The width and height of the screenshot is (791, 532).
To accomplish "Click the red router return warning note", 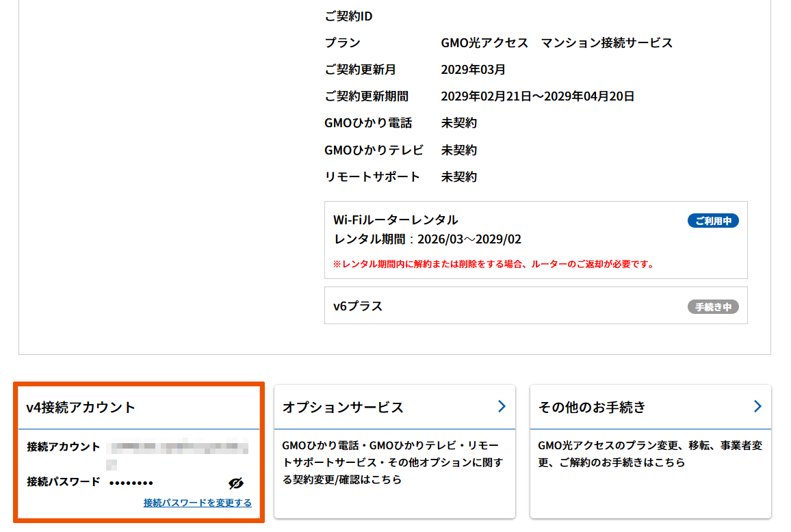I will pos(493,264).
